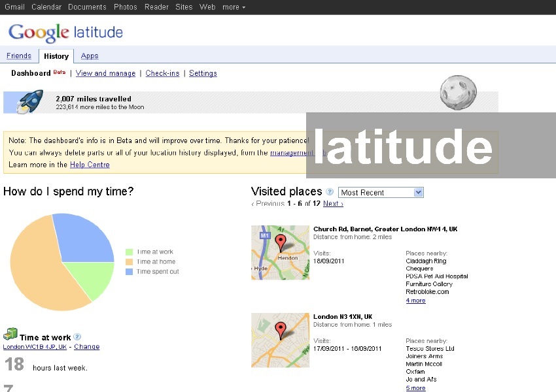Click 'Joiners Arms' nearby place
Viewport: 556px width, 392px height.
[424, 356]
